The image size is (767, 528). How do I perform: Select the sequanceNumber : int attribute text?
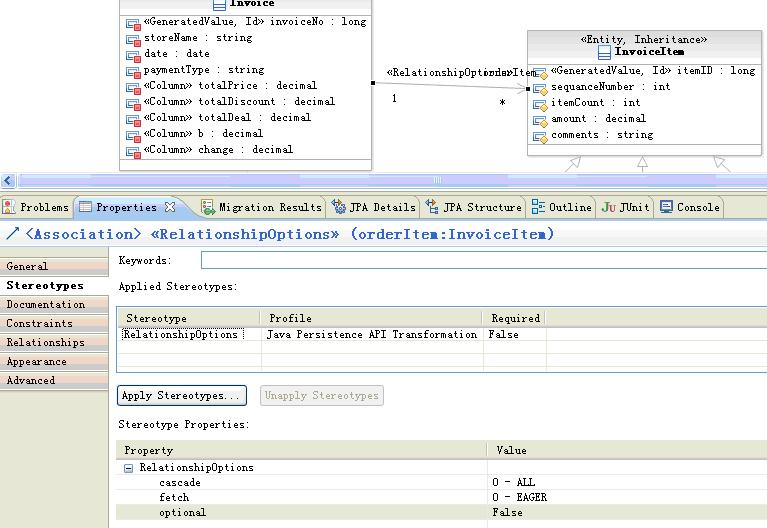click(x=610, y=87)
